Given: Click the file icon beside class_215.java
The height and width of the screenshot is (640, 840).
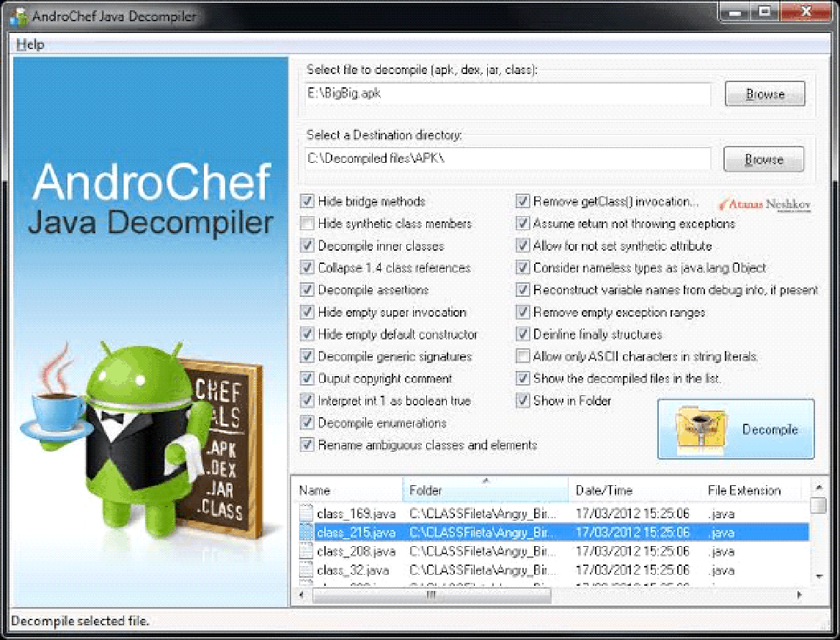Looking at the screenshot, I should click(306, 532).
